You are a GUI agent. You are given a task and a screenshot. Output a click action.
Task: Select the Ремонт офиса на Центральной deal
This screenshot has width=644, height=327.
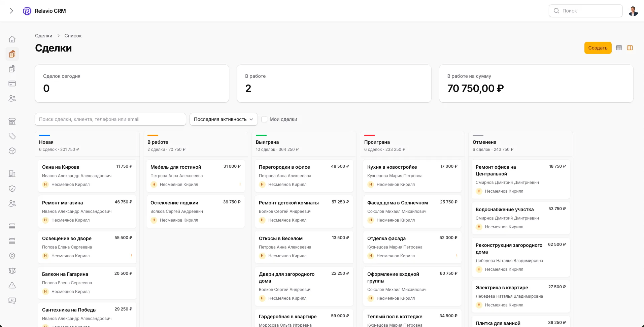point(521,179)
